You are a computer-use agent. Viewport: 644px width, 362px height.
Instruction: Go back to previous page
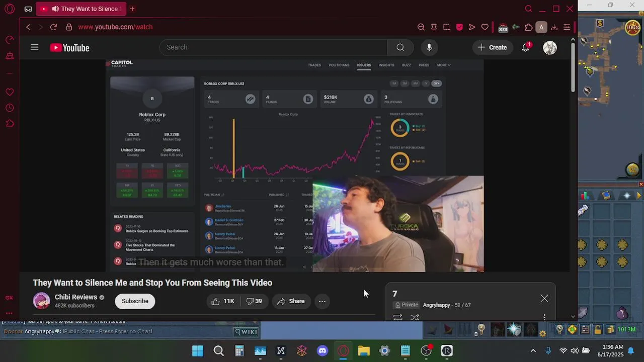28,27
